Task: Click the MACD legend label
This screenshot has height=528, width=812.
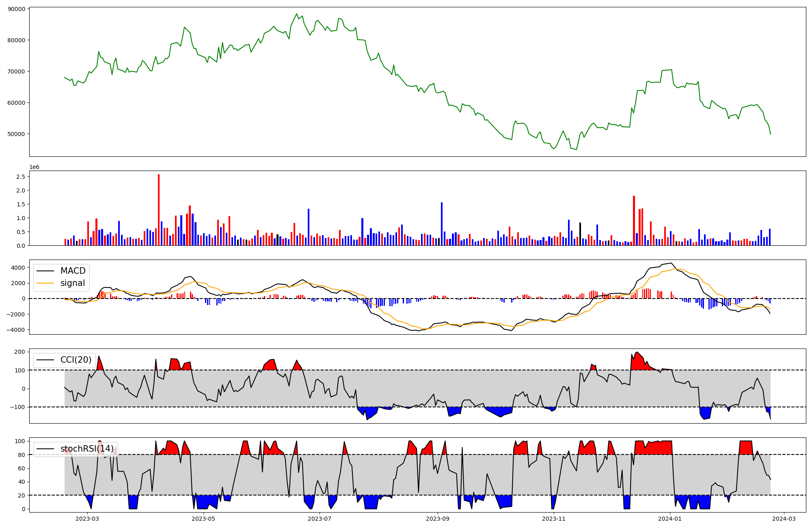Action: [x=73, y=271]
